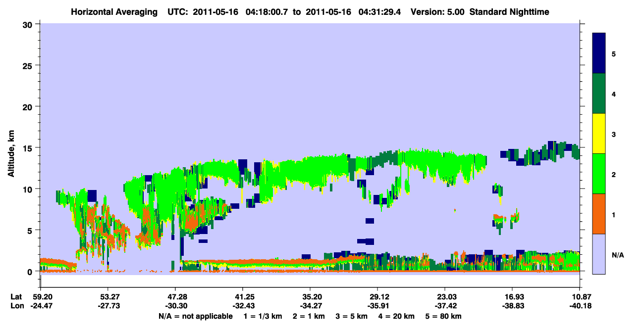Click the 30 altitude tick label

click(29, 24)
